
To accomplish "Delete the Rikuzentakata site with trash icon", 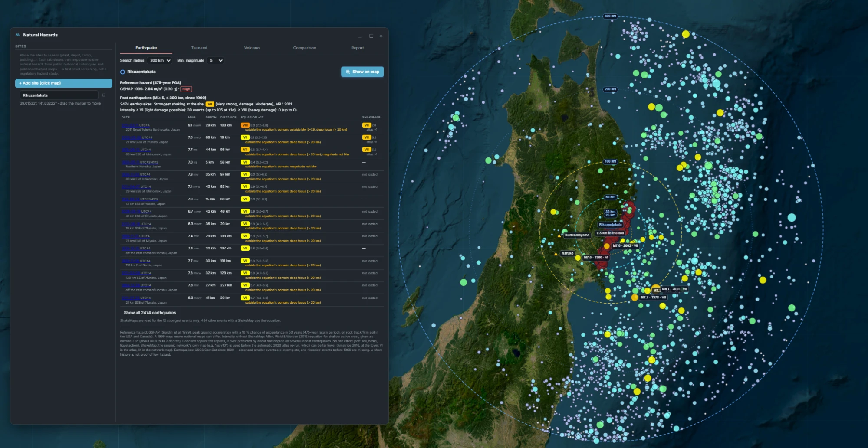I will 104,95.
